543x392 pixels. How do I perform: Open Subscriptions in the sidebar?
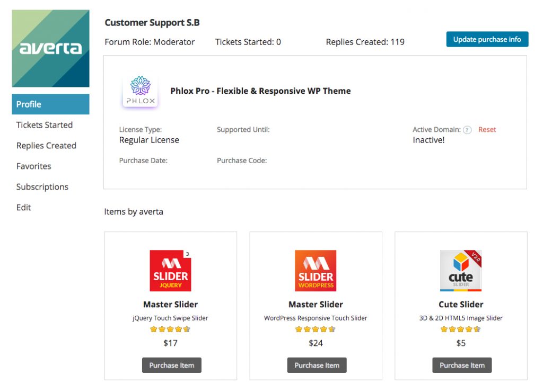(x=42, y=187)
